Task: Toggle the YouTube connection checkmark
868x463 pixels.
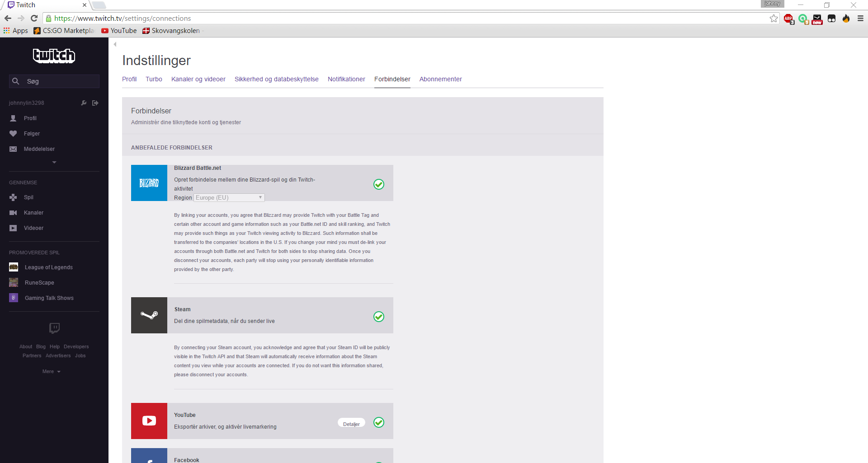Action: coord(379,422)
